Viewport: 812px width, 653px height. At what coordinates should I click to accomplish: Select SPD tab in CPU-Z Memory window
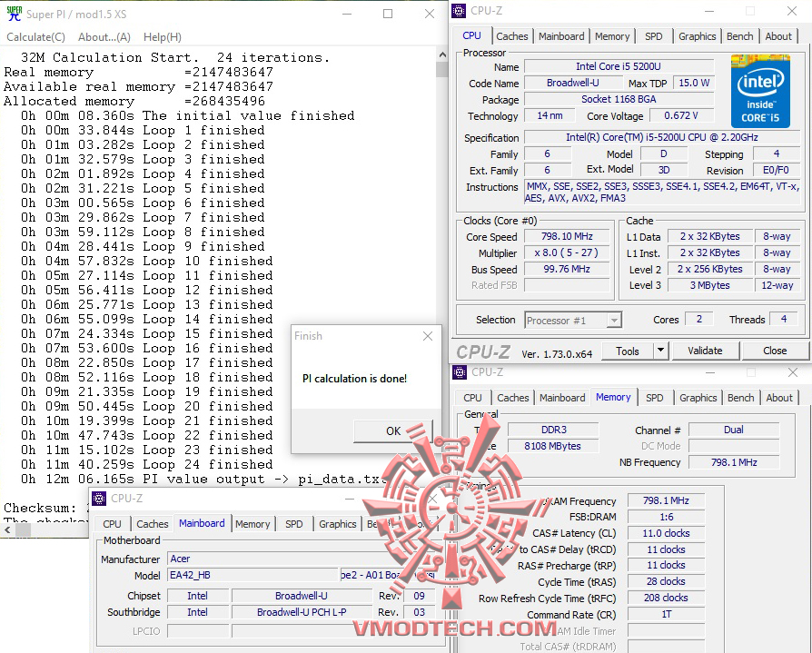(x=655, y=398)
